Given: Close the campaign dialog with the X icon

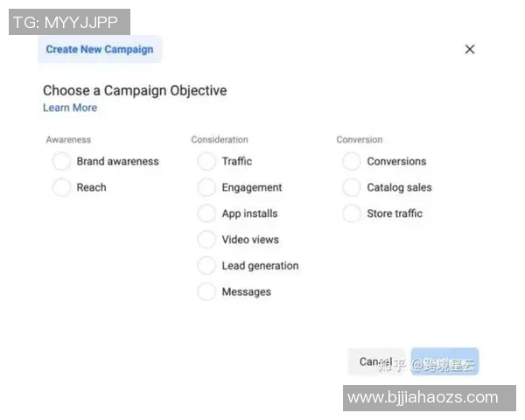Looking at the screenshot, I should [x=470, y=49].
